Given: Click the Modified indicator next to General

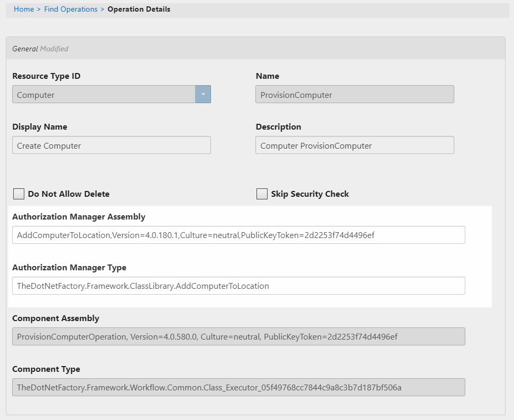Looking at the screenshot, I should pyautogui.click(x=55, y=49).
